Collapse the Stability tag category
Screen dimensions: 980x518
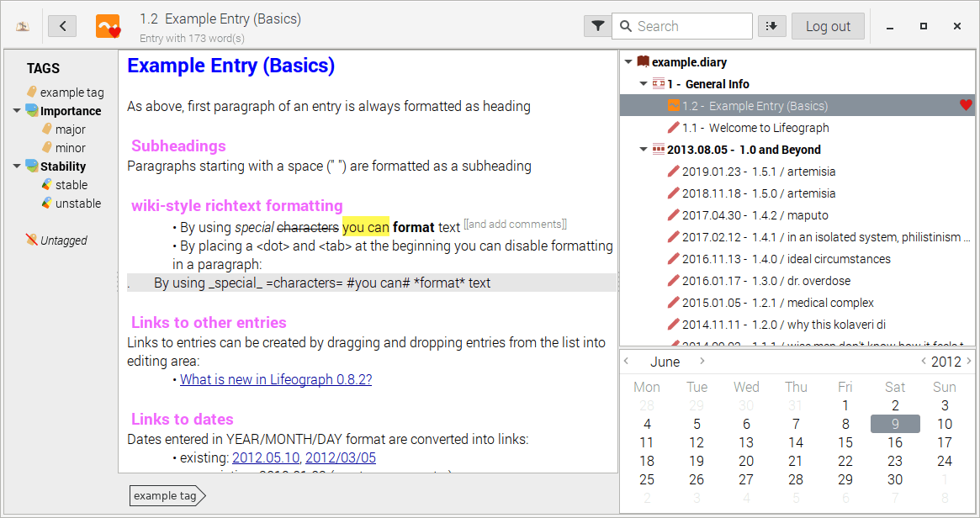point(17,166)
